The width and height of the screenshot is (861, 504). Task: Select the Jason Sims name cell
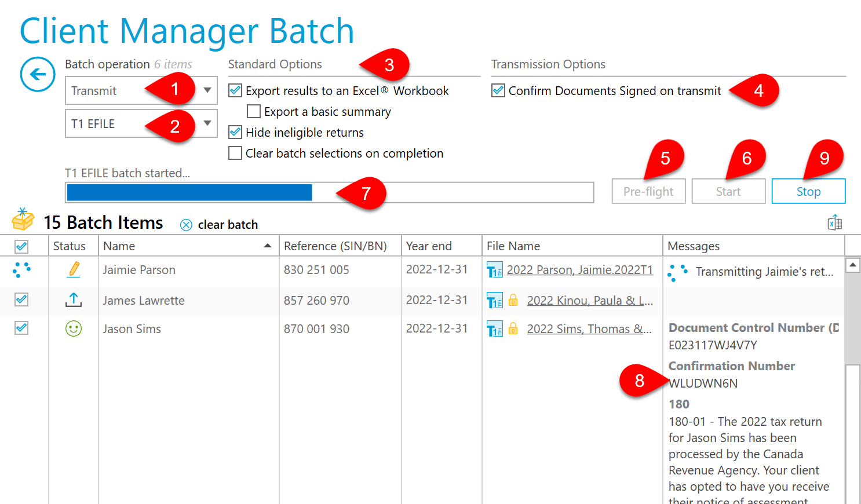click(x=189, y=329)
